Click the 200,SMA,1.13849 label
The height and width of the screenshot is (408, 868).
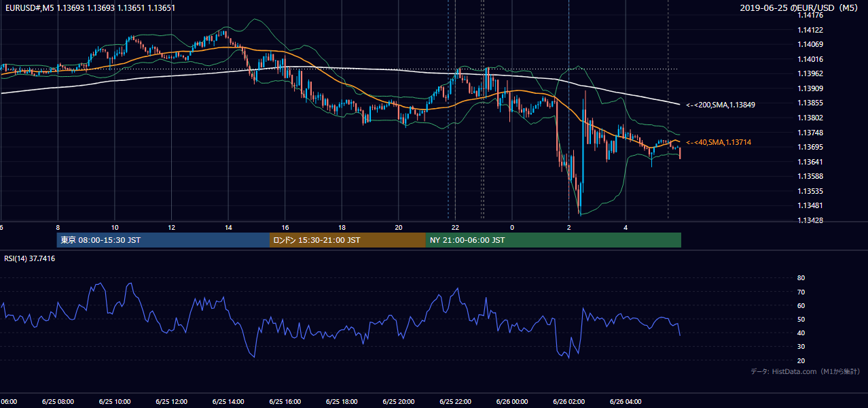coord(721,105)
